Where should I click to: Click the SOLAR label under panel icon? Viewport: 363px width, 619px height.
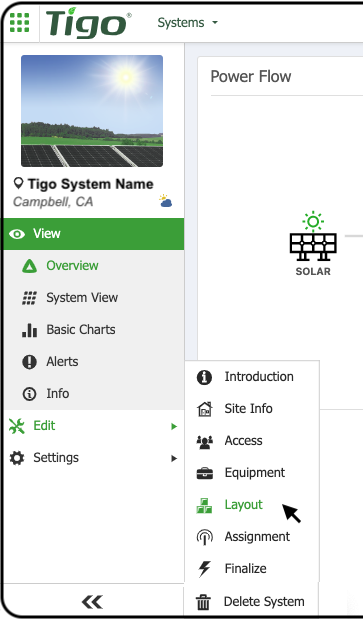[313, 272]
